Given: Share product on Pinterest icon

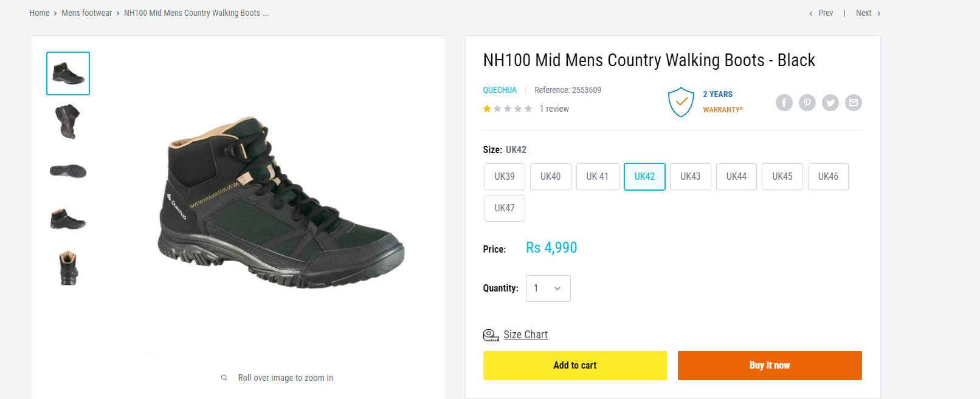Looking at the screenshot, I should 807,103.
